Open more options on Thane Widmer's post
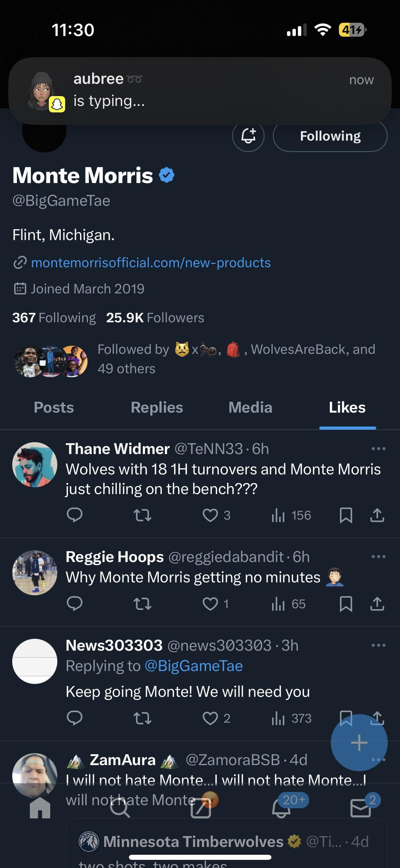This screenshot has height=868, width=400. point(378,449)
